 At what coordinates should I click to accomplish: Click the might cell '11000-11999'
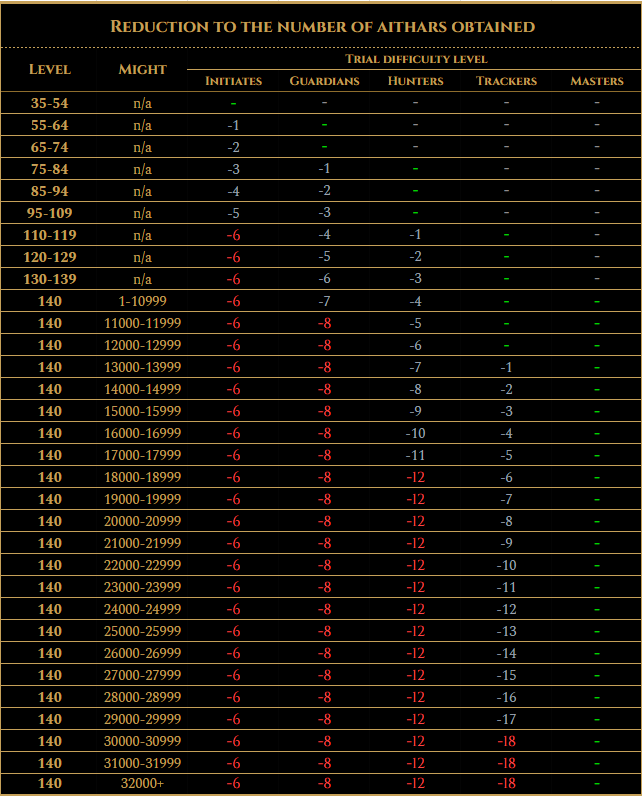click(x=143, y=323)
